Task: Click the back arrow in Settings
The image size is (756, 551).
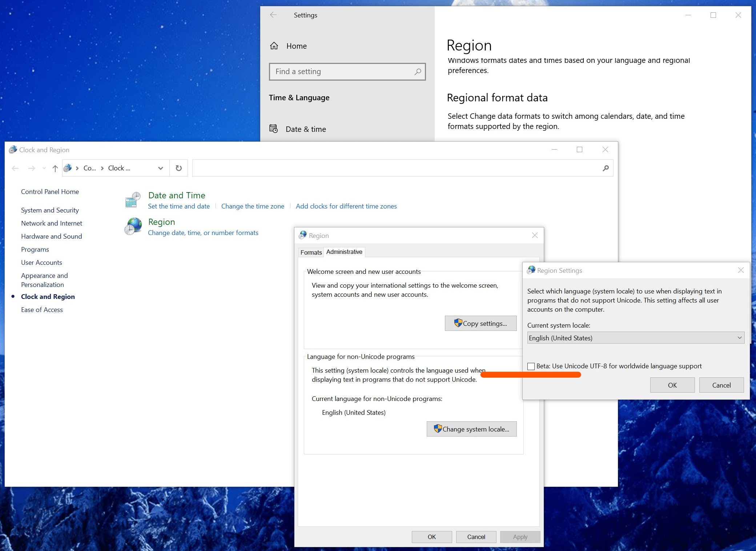Action: pos(273,15)
